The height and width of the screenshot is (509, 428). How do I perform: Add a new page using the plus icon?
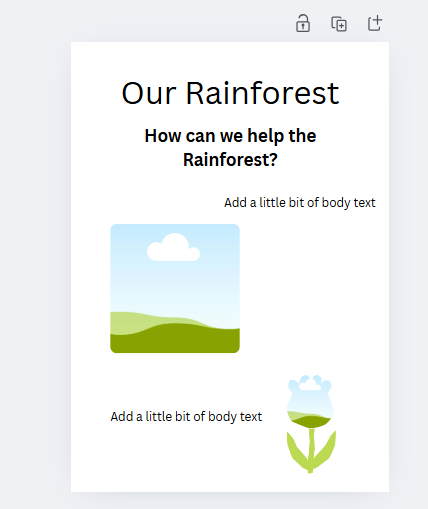[375, 23]
